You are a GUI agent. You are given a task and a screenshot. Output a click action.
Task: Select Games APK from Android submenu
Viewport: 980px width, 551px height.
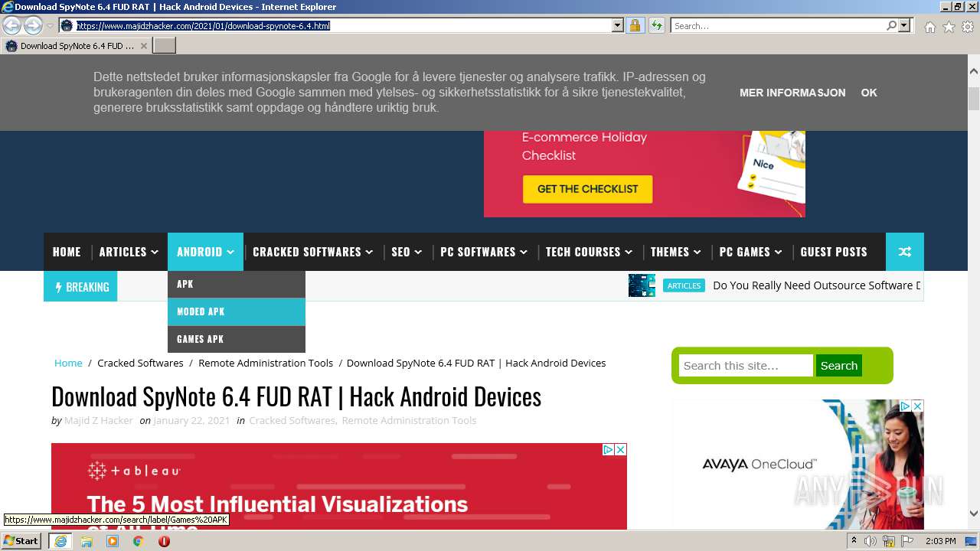pyautogui.click(x=237, y=339)
